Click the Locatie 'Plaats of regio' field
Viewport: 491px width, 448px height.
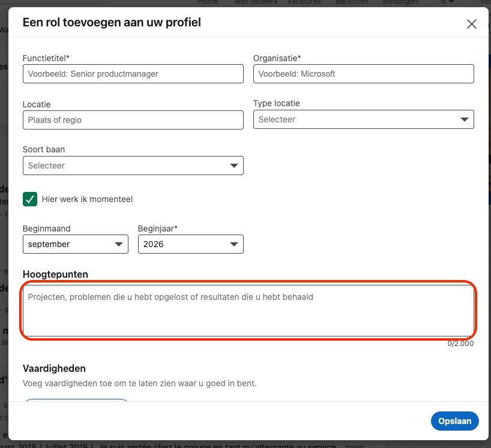click(x=133, y=120)
